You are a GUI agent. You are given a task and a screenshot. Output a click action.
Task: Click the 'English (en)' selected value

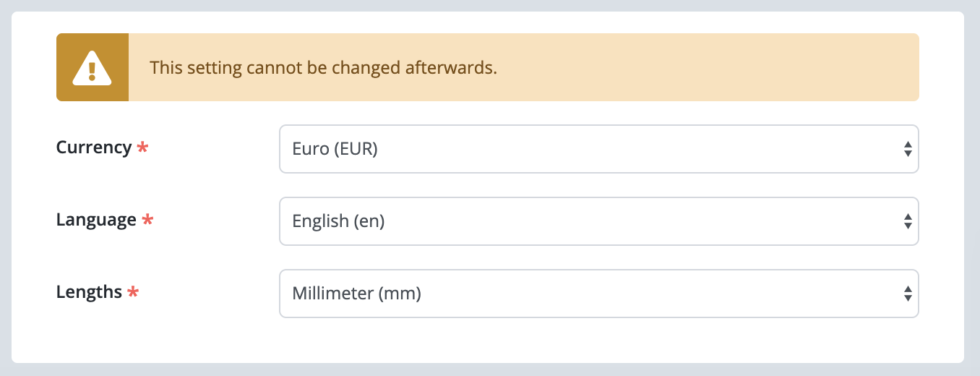[x=338, y=221]
